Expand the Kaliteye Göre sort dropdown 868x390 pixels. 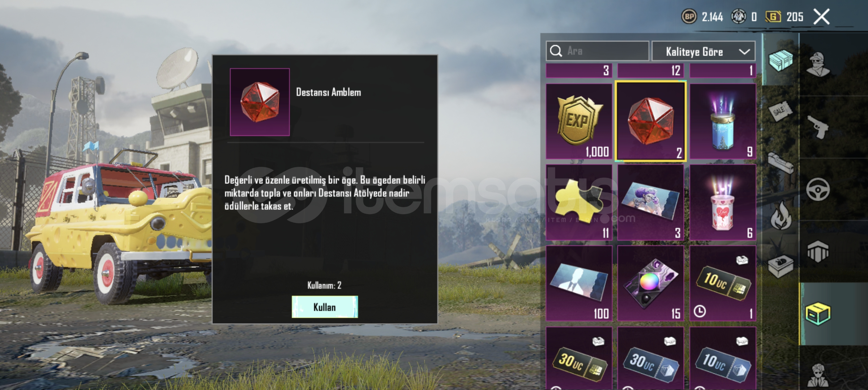[704, 52]
